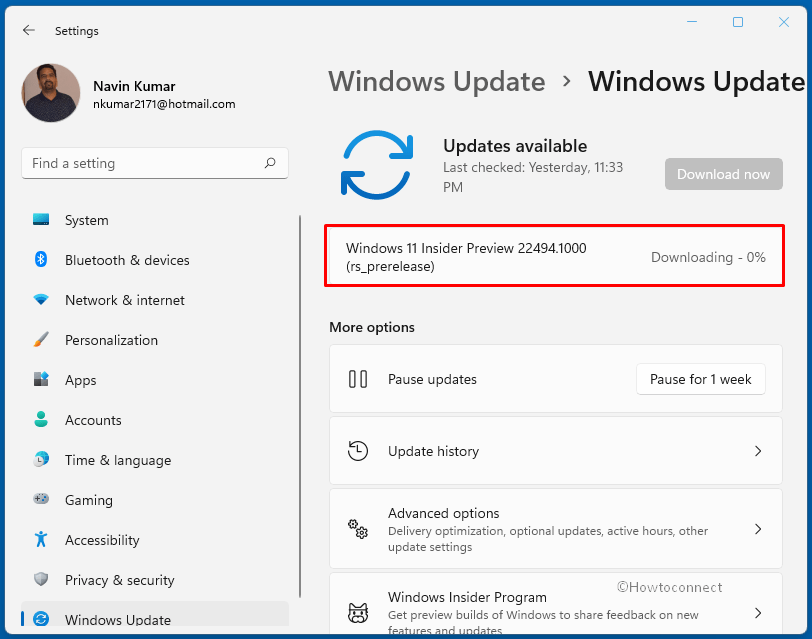Click the Windows Insider Program cat icon
Image resolution: width=812 pixels, height=639 pixels.
click(358, 613)
